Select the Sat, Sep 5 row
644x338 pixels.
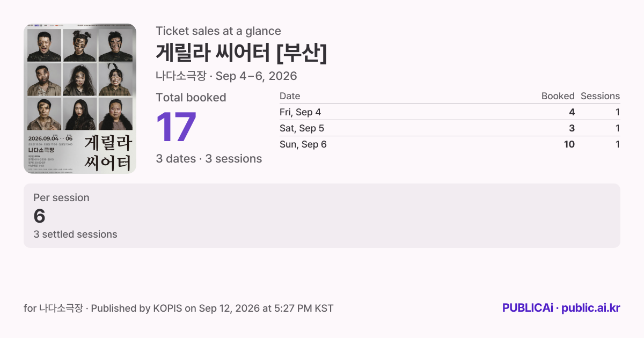450,128
